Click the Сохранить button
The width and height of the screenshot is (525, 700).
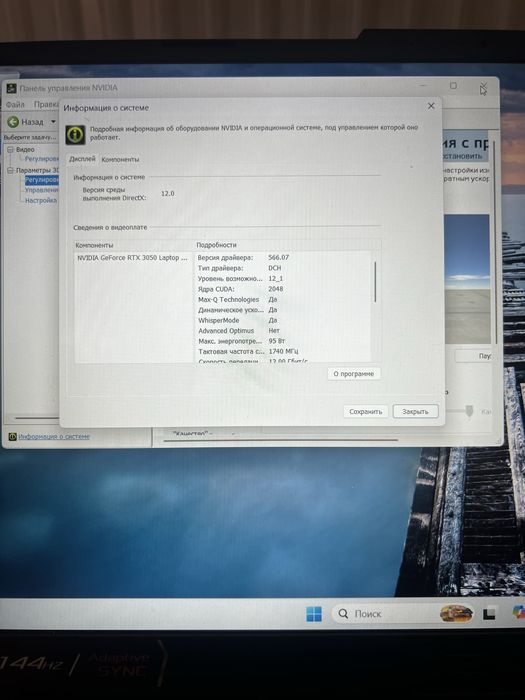(366, 412)
